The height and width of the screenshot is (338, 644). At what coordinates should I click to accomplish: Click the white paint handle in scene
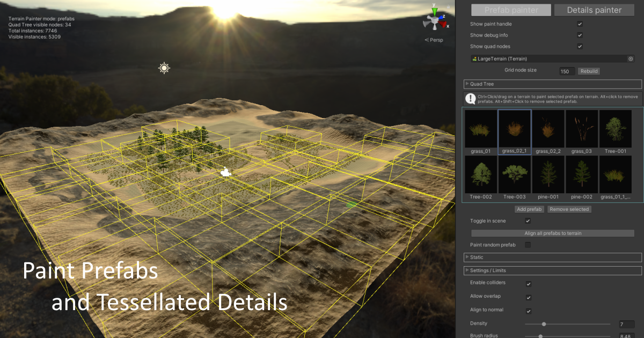(226, 172)
